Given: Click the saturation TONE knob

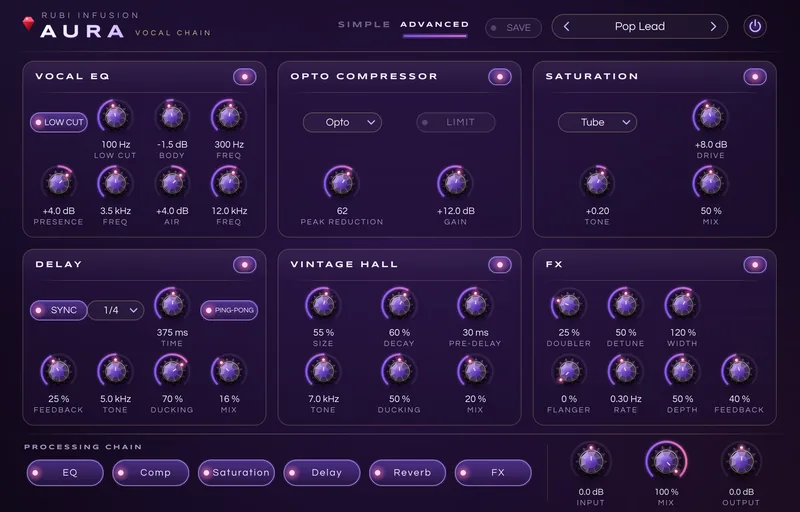Looking at the screenshot, I should click(597, 183).
